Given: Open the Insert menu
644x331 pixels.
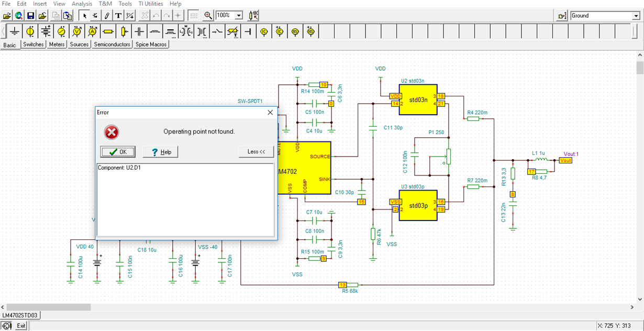Looking at the screenshot, I should [x=40, y=4].
